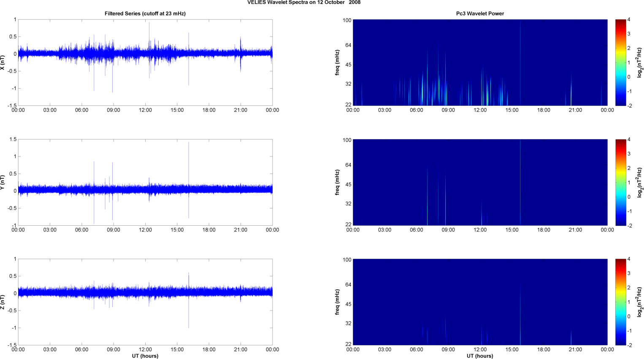Click the X component filtered time series plot
This screenshot has height=359, width=644.
[145, 62]
